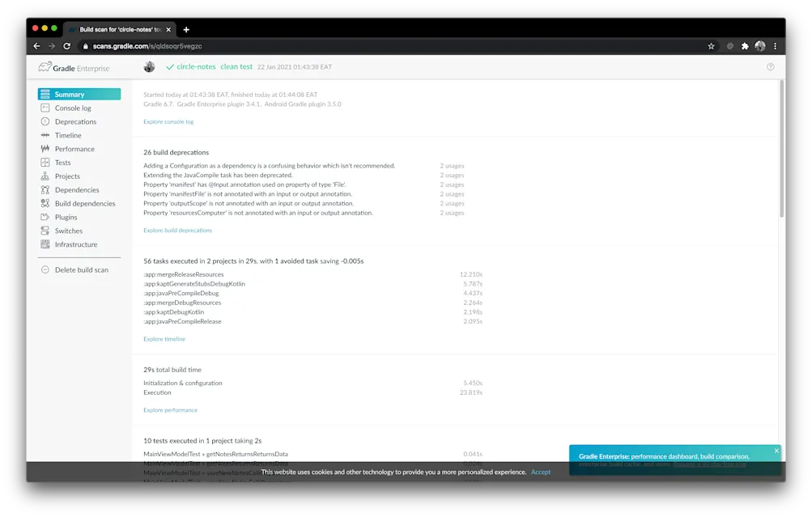
Task: Click the site lock icon in address bar
Action: pyautogui.click(x=86, y=46)
